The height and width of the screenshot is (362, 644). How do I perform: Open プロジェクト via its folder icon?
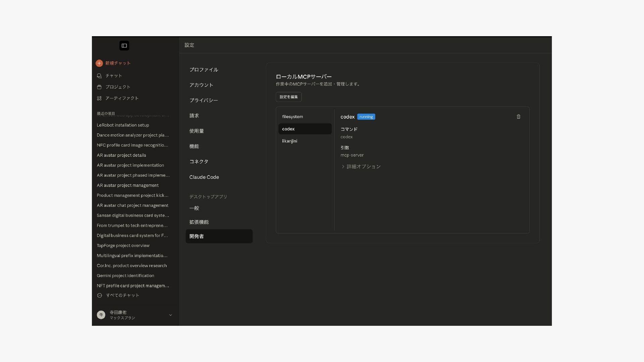tap(99, 87)
